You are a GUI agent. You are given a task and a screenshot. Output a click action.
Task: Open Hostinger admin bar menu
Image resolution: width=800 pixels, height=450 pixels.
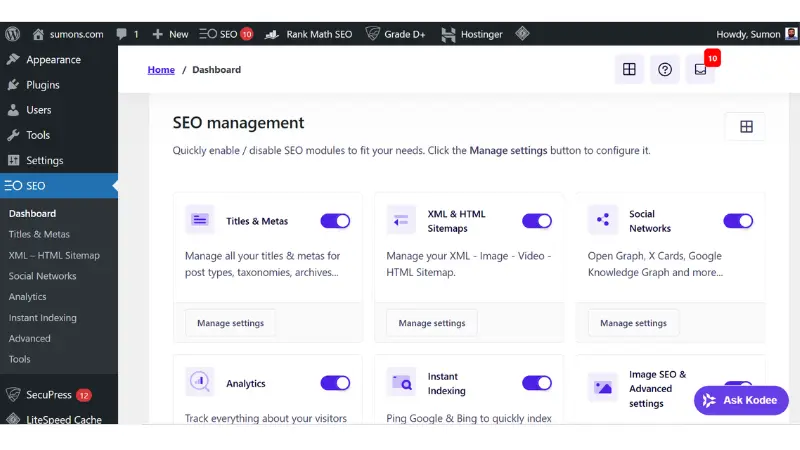pos(471,34)
